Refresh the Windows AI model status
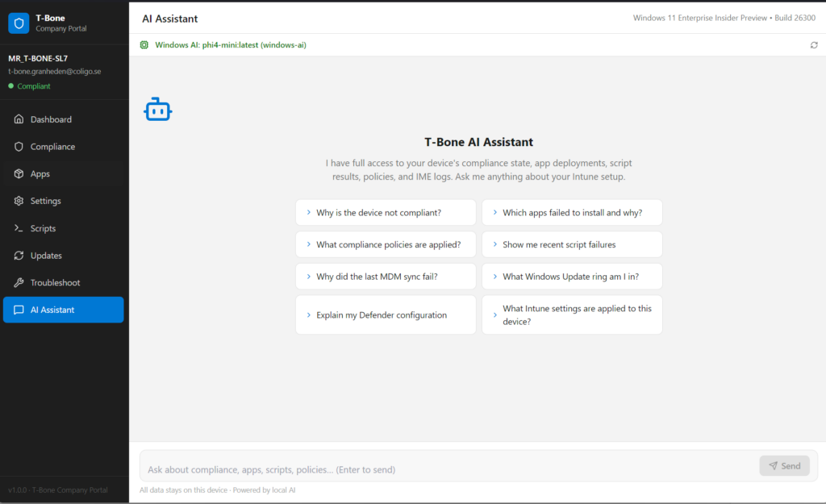This screenshot has width=826, height=504. click(x=814, y=45)
